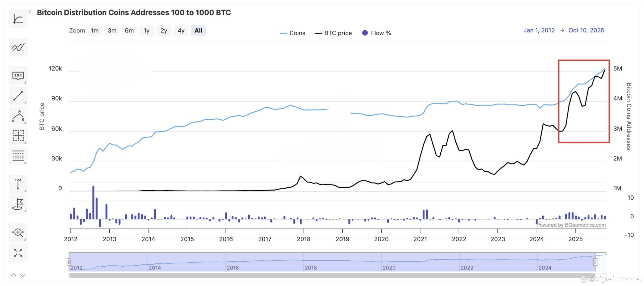
Task: Click the '120k' left axis label
Action: point(55,69)
